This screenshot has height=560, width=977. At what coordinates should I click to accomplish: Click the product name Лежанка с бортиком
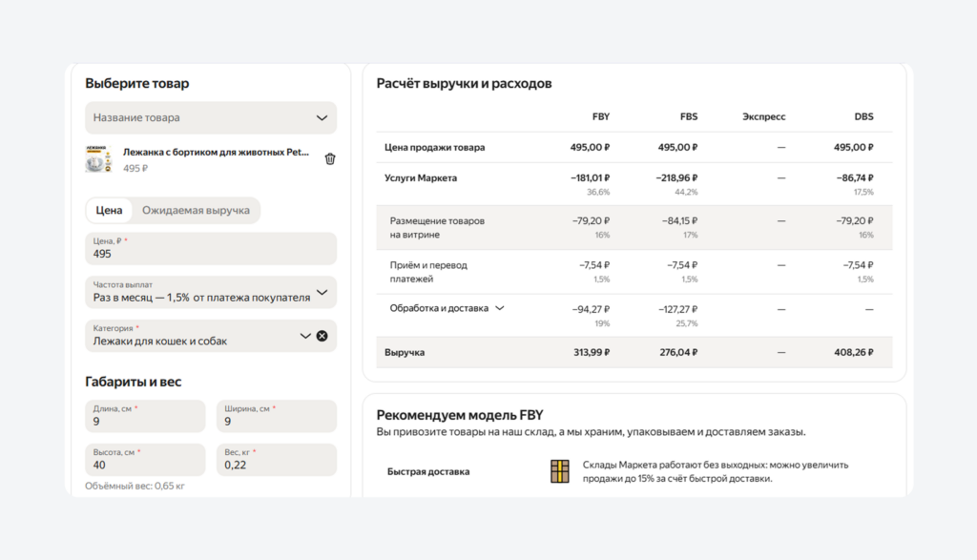click(x=218, y=152)
